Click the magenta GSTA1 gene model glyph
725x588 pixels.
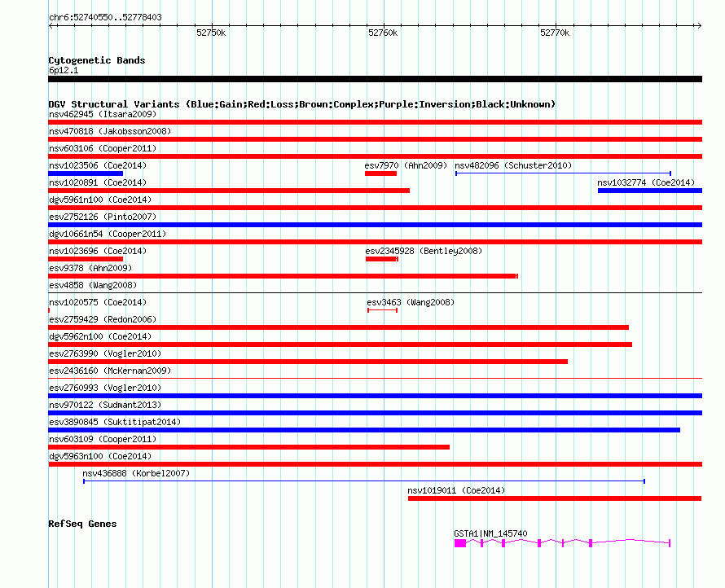(562, 543)
